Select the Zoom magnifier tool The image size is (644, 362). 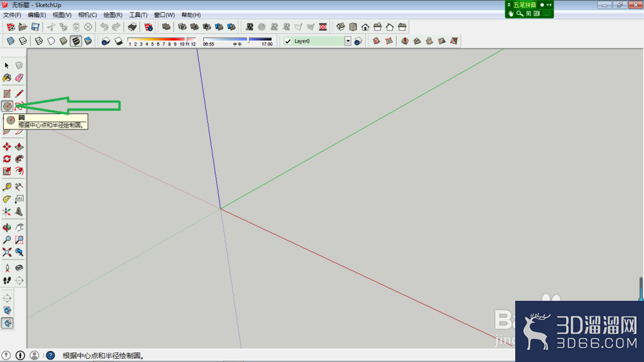[x=7, y=240]
